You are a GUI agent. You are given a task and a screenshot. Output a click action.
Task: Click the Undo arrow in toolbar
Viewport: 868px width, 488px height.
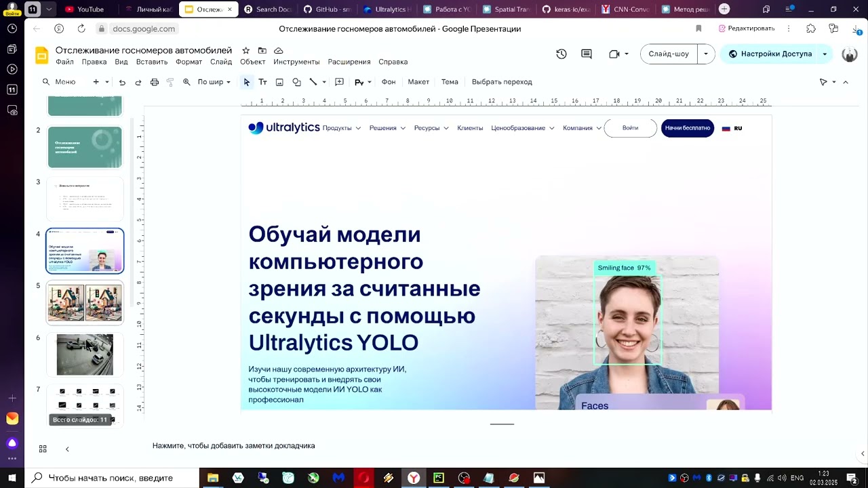pyautogui.click(x=122, y=82)
